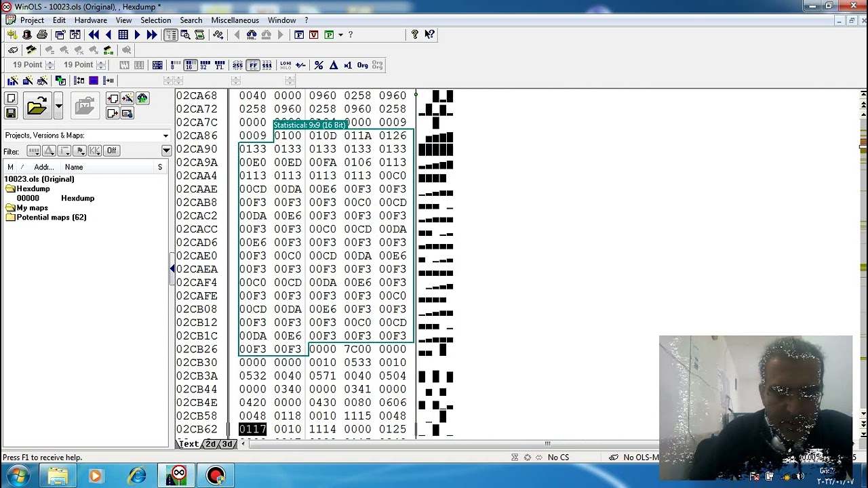Toggle signed plus/minus values
Image resolution: width=868 pixels, height=488 pixels.
coord(300,65)
